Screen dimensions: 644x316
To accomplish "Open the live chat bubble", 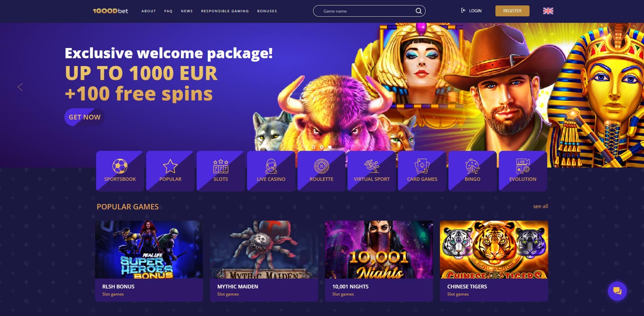I will click(x=617, y=291).
